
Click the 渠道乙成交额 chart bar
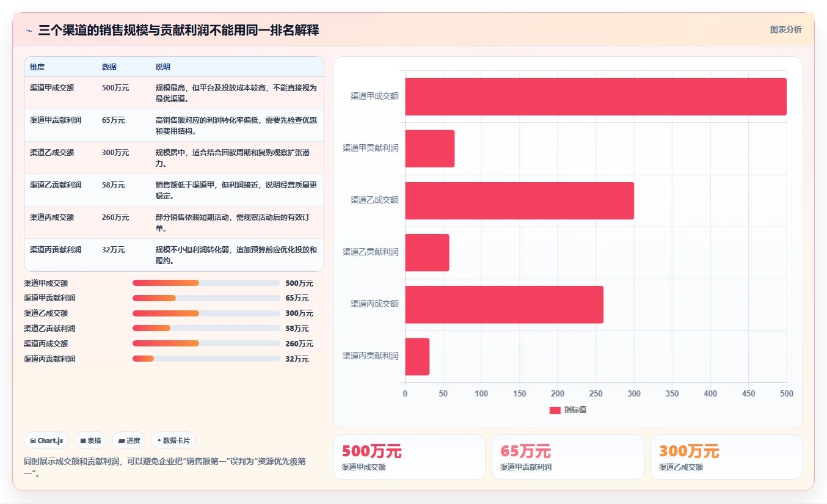[519, 200]
